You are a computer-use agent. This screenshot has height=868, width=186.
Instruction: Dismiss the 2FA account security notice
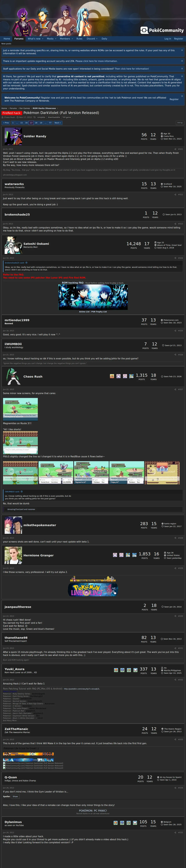tap(182, 61)
